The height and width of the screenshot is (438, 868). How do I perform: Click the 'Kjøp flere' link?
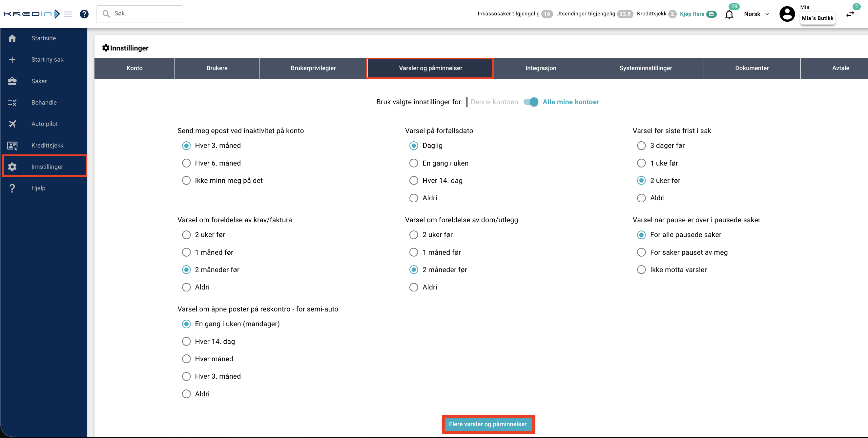(692, 14)
